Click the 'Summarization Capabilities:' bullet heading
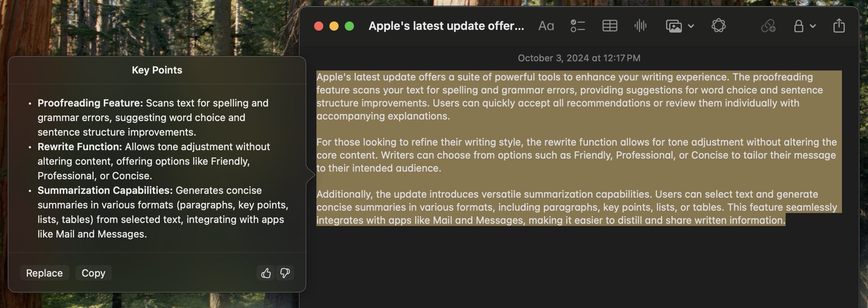This screenshot has height=308, width=868. 105,190
